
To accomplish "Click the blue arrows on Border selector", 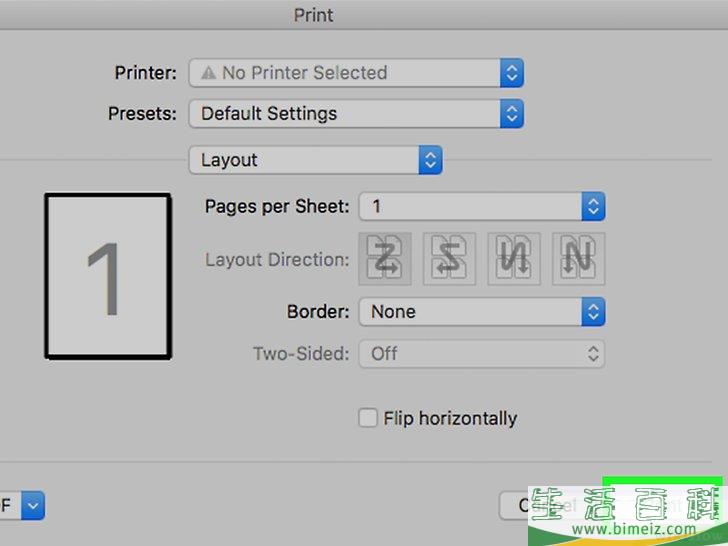I will 593,312.
